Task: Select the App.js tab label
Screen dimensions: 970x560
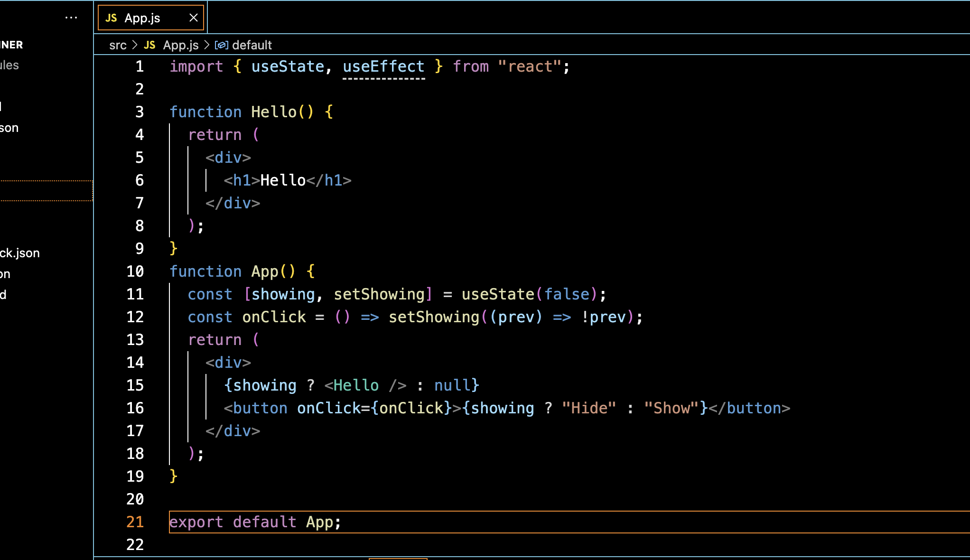Action: (142, 18)
